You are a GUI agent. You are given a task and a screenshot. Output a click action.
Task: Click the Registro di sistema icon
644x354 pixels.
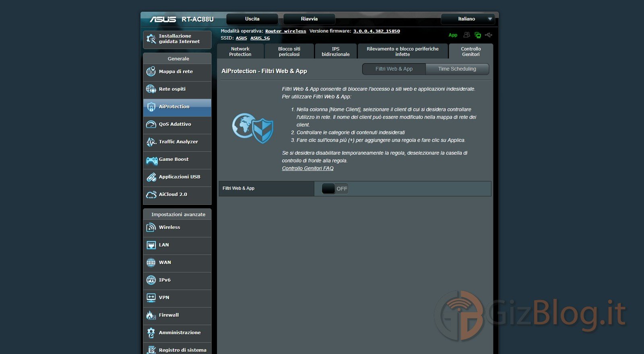(x=151, y=350)
